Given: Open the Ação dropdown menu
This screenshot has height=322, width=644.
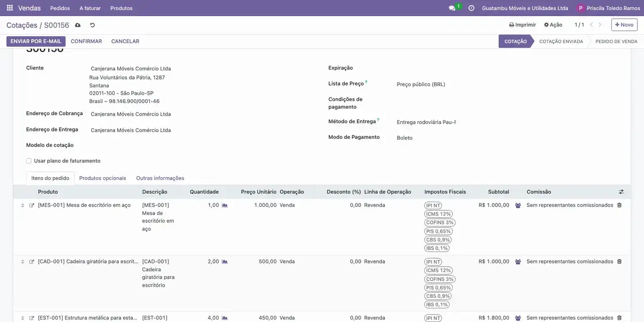Looking at the screenshot, I should point(553,25).
